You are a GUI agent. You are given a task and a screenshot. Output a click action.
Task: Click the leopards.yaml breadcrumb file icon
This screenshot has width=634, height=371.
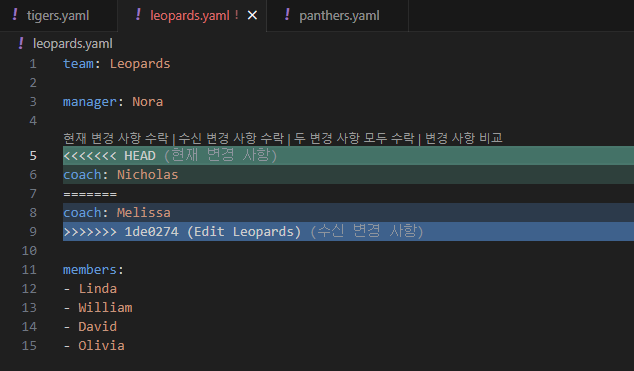(x=21, y=43)
